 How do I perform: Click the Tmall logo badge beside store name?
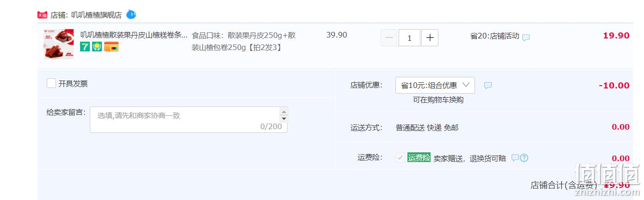point(42,15)
